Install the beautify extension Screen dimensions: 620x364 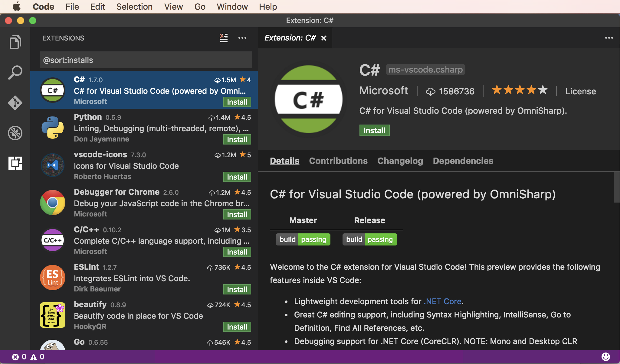[237, 327]
